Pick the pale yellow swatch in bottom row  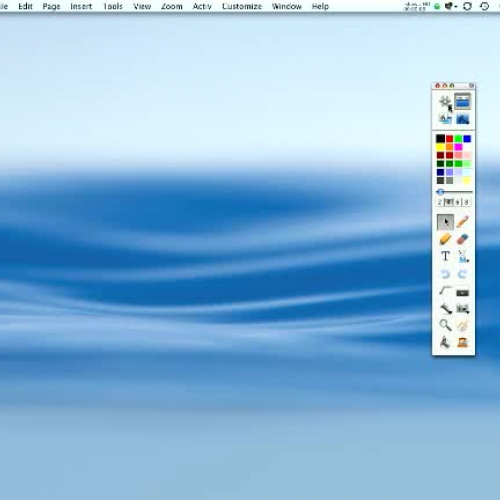coord(467,180)
